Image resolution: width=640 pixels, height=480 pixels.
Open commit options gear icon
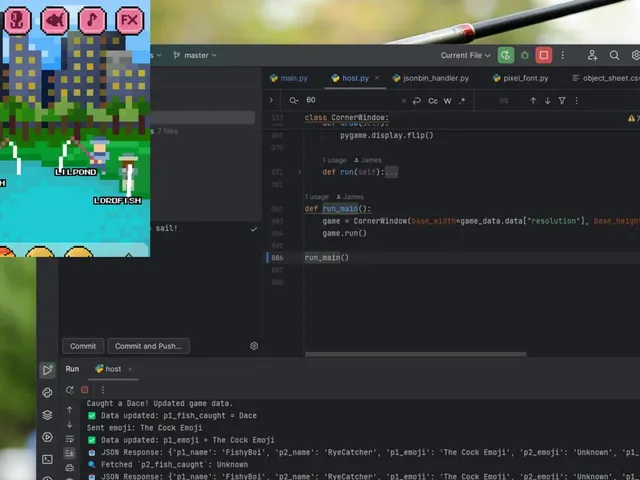pos(254,346)
